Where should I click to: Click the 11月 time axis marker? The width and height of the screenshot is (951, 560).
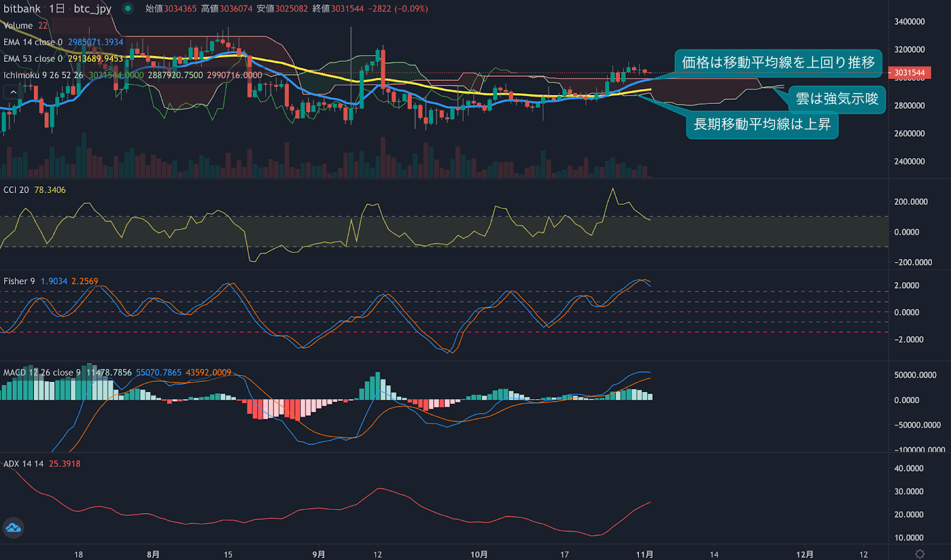(644, 554)
